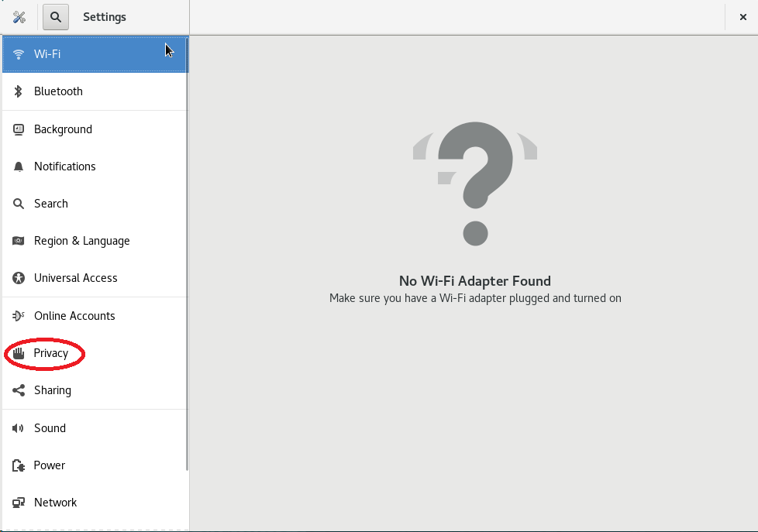Click the Background monitor icon
Screen dimensions: 758x532
19,129
